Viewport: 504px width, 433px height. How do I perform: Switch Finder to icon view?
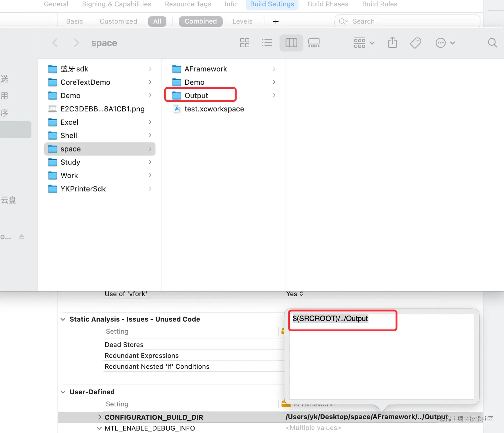coord(245,43)
